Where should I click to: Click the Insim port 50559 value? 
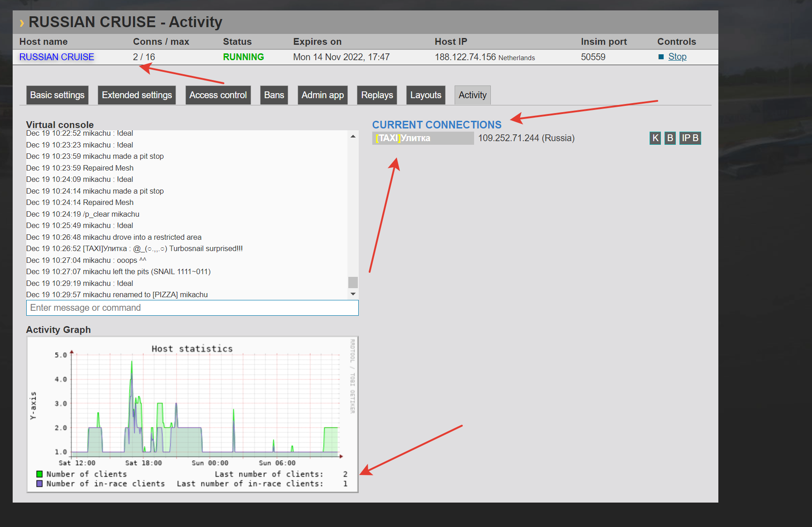[593, 57]
